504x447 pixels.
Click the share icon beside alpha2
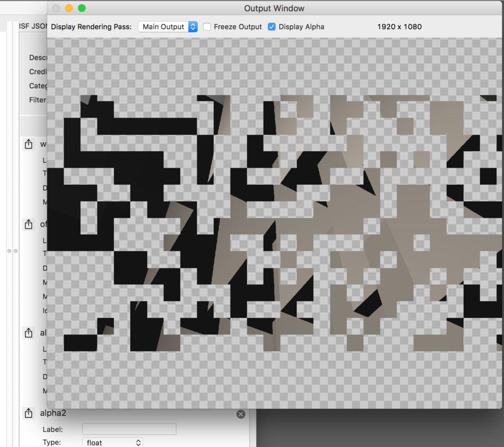point(29,413)
